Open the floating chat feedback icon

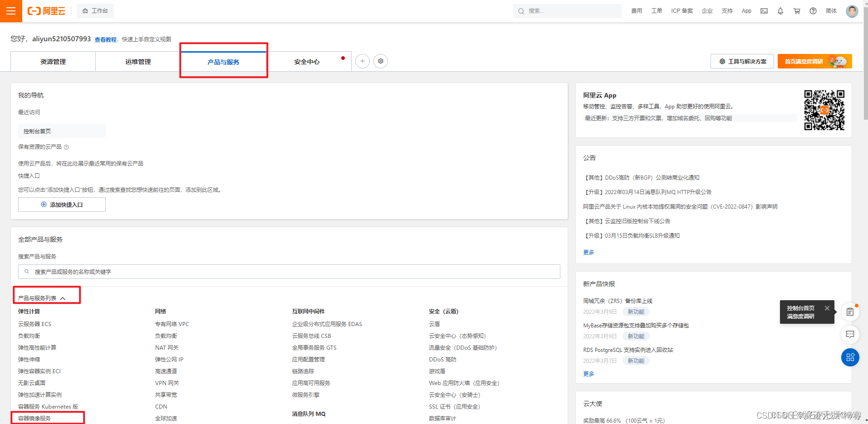pos(850,335)
